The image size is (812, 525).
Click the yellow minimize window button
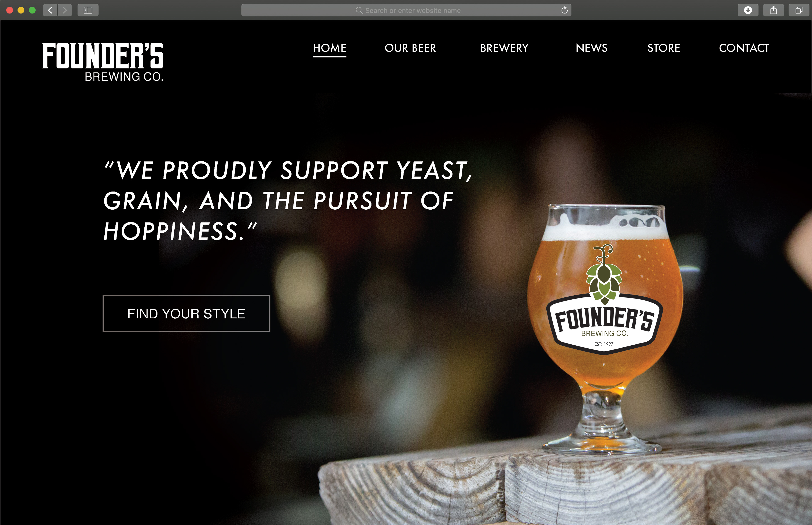coord(21,10)
